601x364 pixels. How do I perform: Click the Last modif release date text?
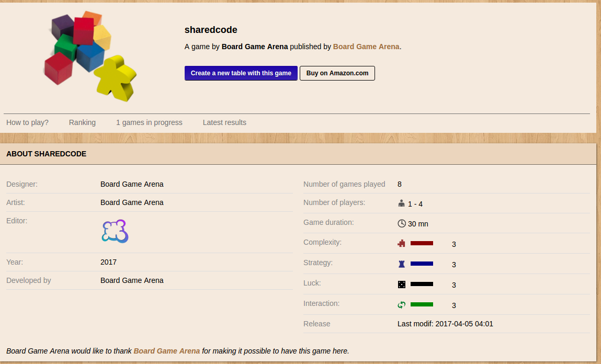[445, 324]
